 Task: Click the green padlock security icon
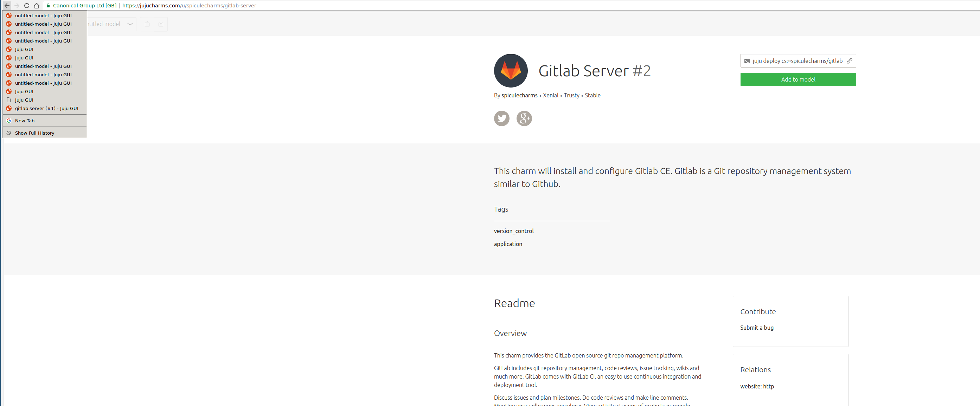coord(48,5)
